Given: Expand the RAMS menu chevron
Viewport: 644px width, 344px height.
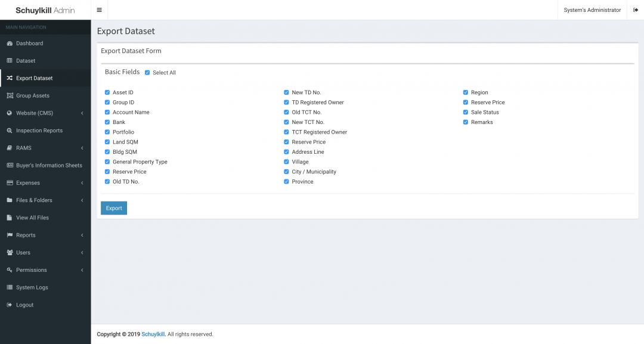Looking at the screenshot, I should [x=82, y=148].
